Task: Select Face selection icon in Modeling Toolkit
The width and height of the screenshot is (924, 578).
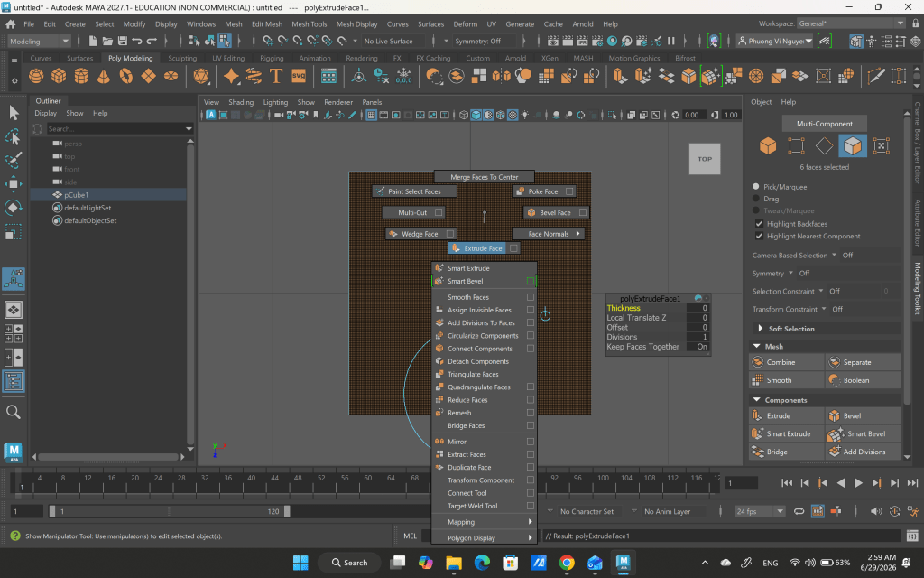Action: click(x=853, y=145)
